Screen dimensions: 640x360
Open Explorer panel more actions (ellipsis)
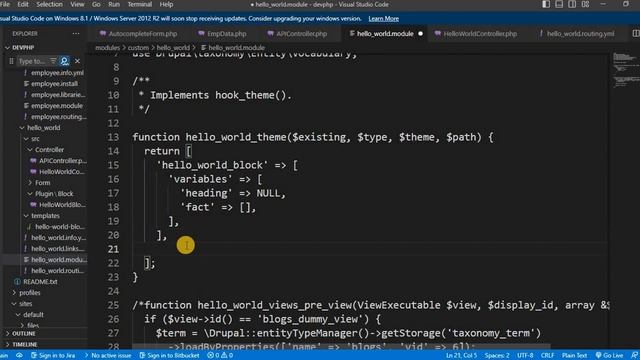[x=76, y=33]
